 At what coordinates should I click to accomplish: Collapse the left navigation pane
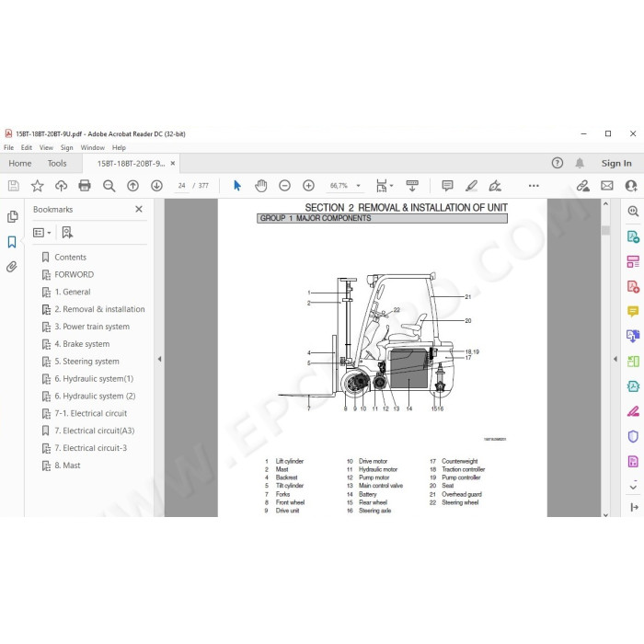(159, 359)
